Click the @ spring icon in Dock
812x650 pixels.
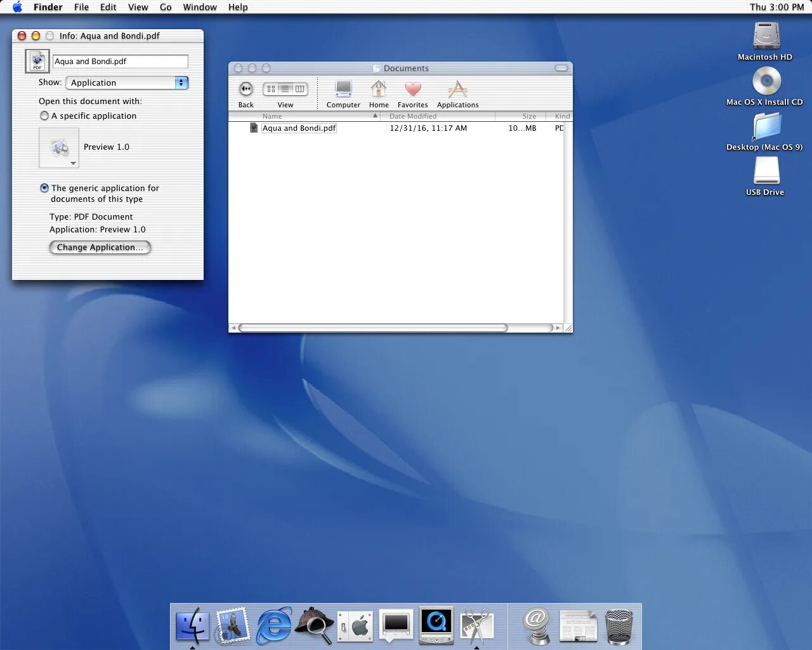point(537,626)
